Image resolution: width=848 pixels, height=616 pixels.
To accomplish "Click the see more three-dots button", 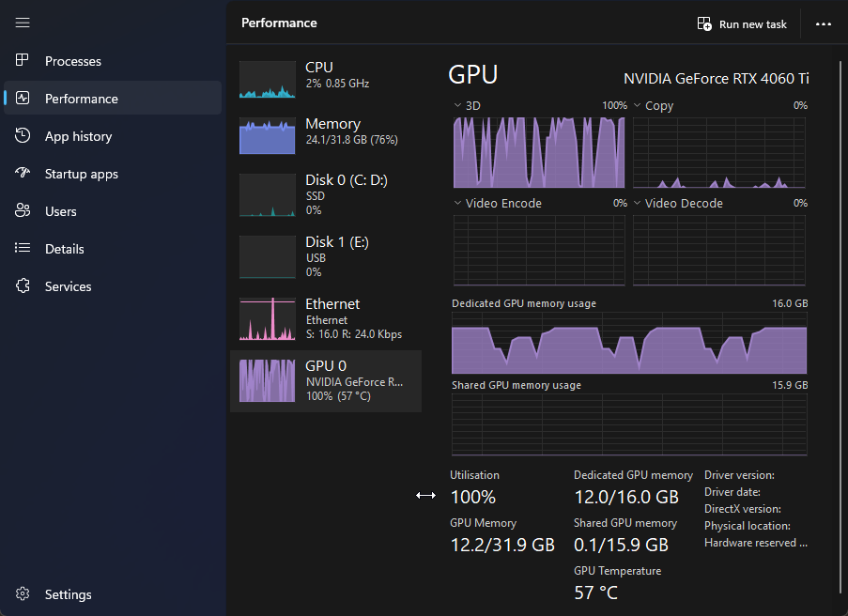I will click(x=824, y=24).
